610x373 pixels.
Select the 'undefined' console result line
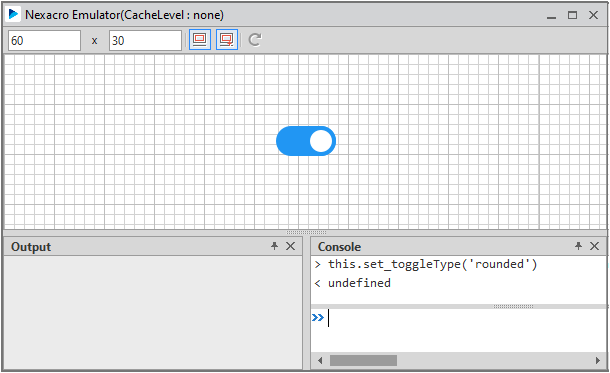[x=359, y=283]
